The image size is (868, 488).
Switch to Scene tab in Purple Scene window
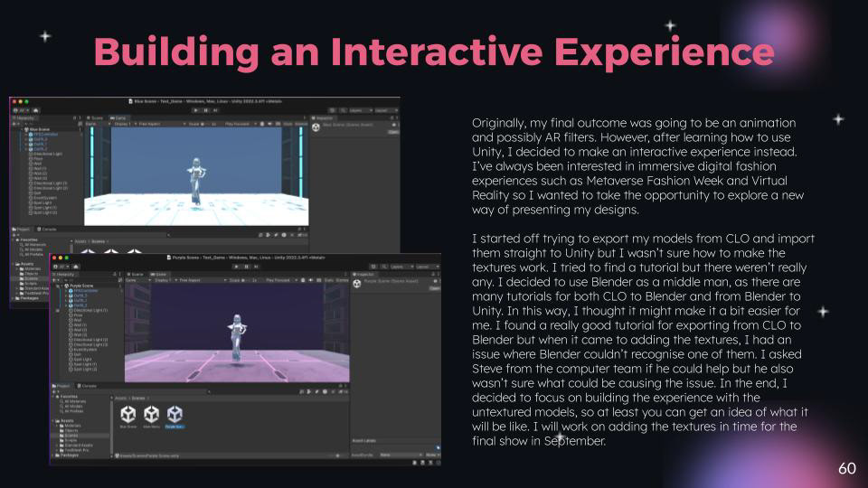pos(135,275)
